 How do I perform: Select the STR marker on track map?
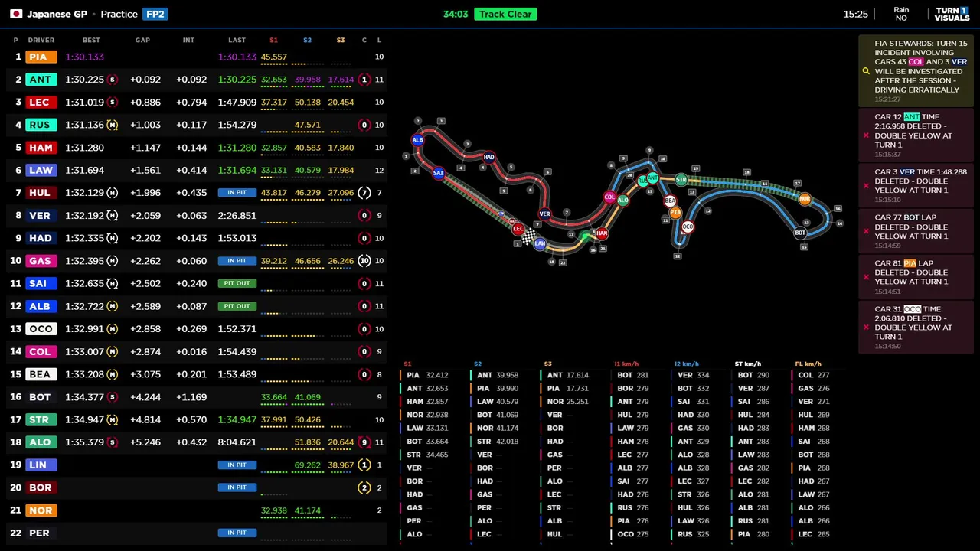click(x=681, y=180)
